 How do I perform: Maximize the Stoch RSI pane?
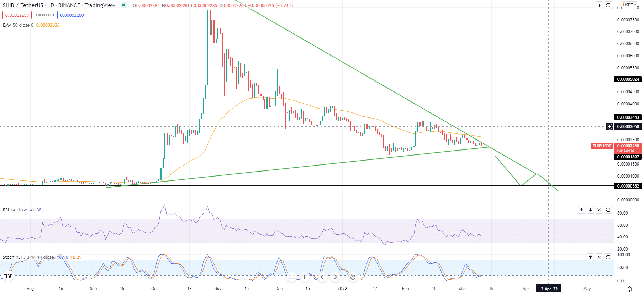pyautogui.click(x=608, y=257)
